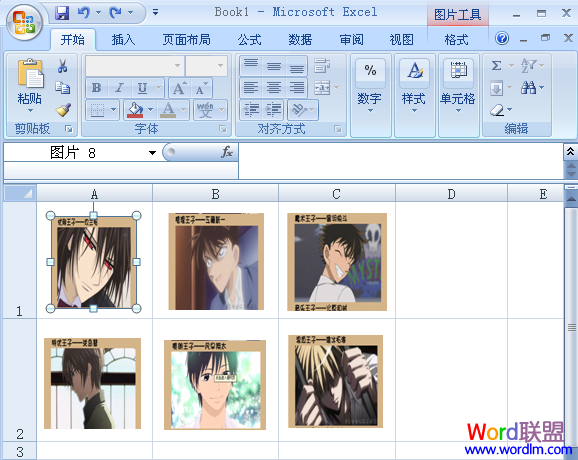Image resolution: width=578 pixels, height=460 pixels.
Task: Click the merge and center icon
Action: pos(322,88)
